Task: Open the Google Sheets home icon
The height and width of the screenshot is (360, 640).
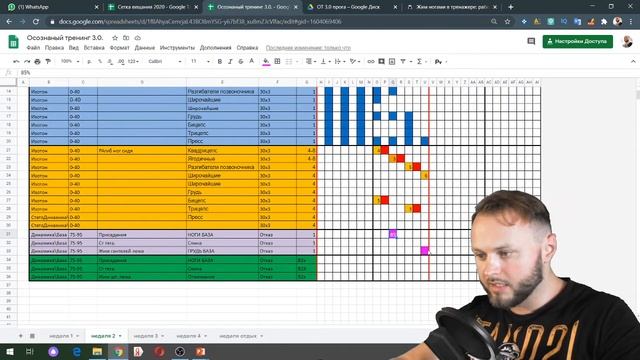Action: click(x=13, y=42)
